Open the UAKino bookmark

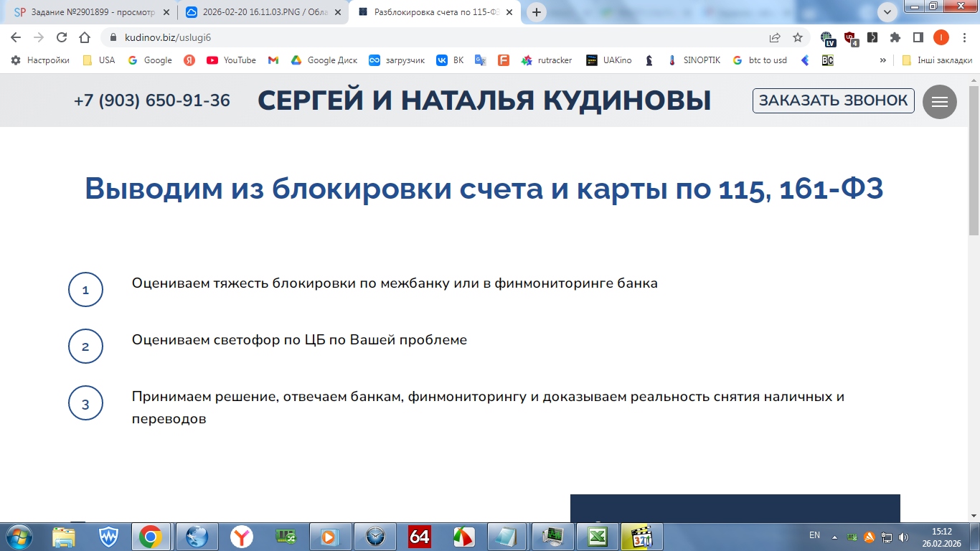pyautogui.click(x=609, y=60)
